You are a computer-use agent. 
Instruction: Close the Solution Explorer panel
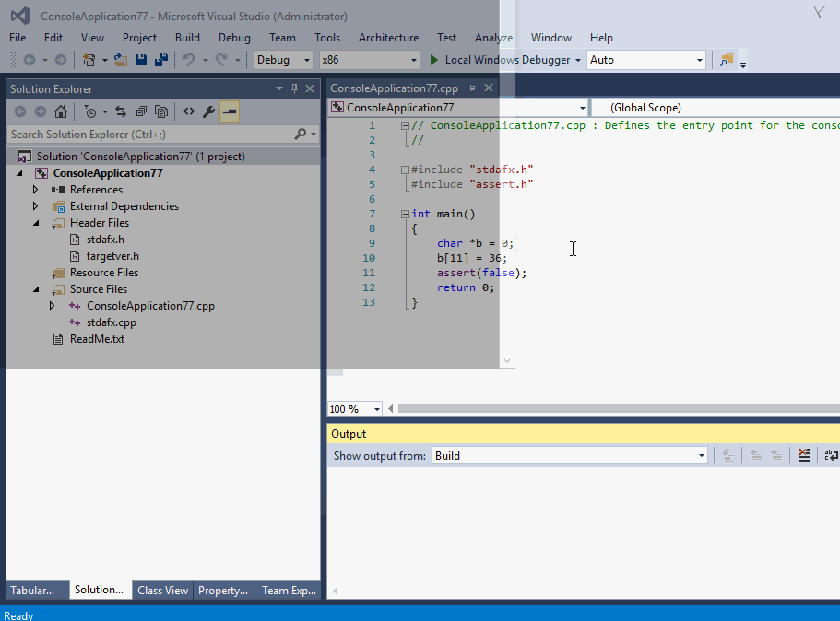tap(310, 88)
